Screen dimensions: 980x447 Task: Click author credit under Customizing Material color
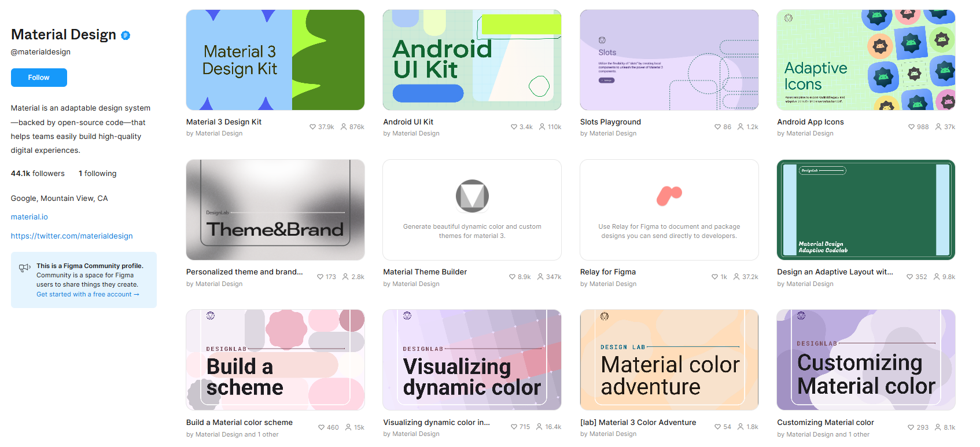coord(823,434)
